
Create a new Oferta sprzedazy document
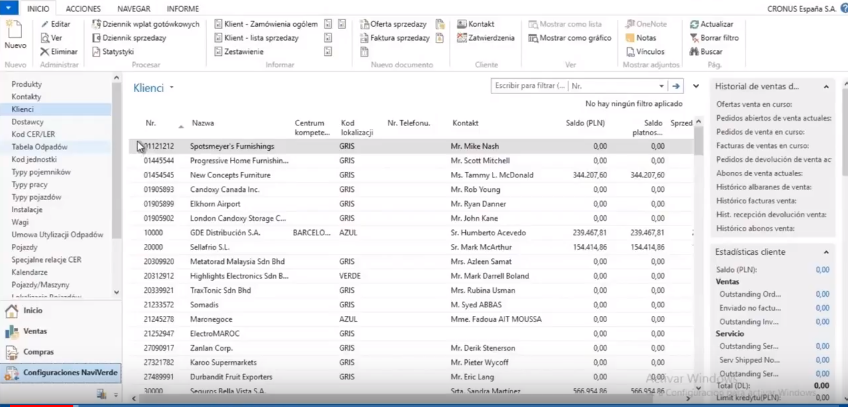pos(393,24)
